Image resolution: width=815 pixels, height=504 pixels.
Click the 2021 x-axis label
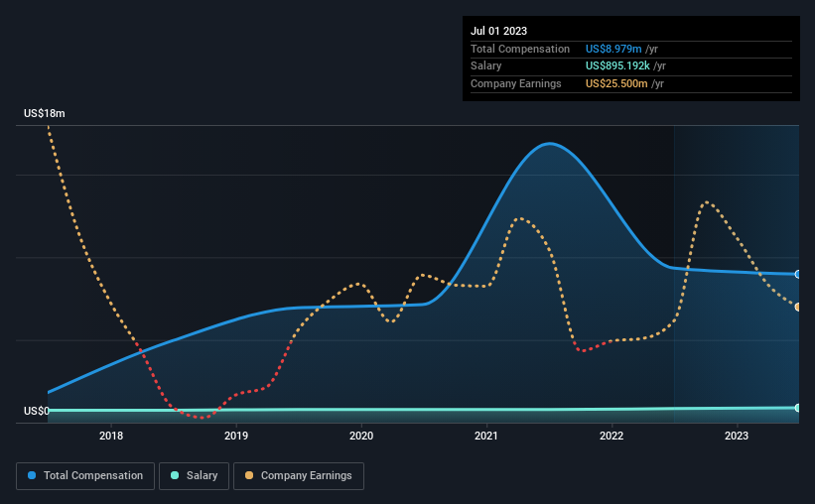click(486, 436)
